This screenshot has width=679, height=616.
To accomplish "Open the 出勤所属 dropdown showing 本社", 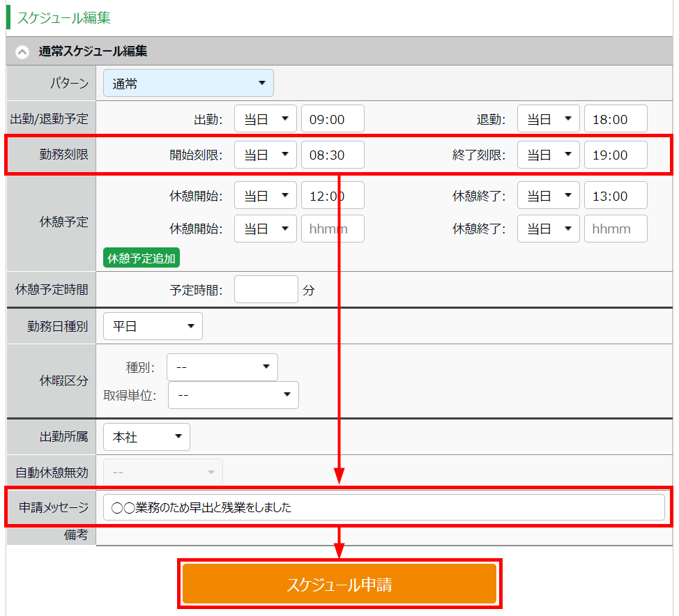I will tap(146, 437).
